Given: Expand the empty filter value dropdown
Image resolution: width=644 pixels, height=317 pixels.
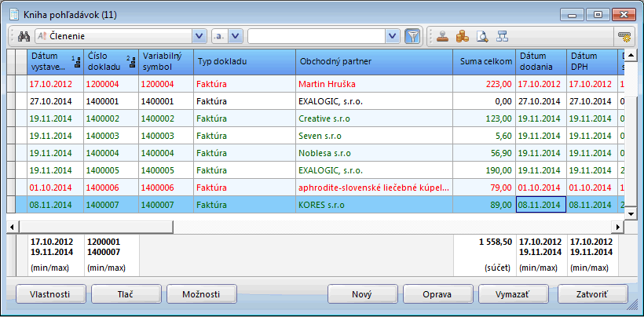Looking at the screenshot, I should [392, 36].
